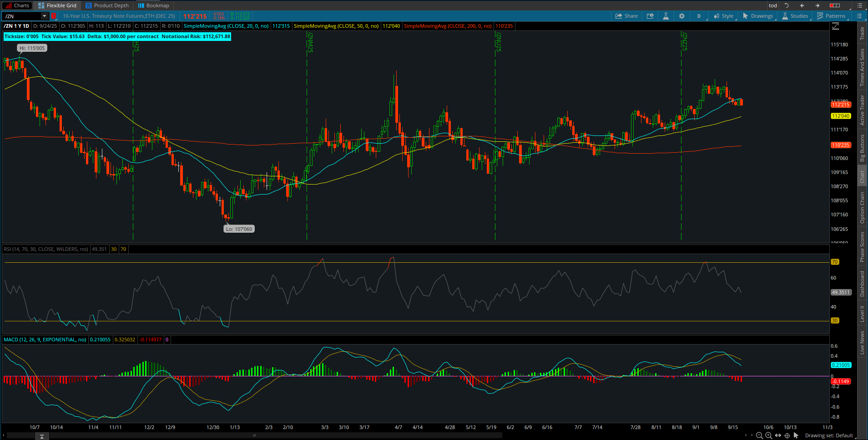This screenshot has width=868, height=440.
Task: Click the SimpleMovingAvg 50 study label
Action: (x=336, y=26)
